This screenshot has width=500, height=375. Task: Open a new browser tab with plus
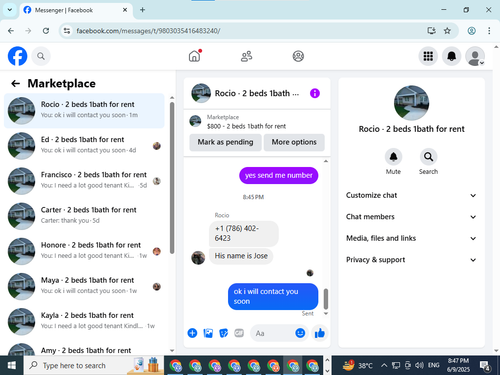coord(142,10)
